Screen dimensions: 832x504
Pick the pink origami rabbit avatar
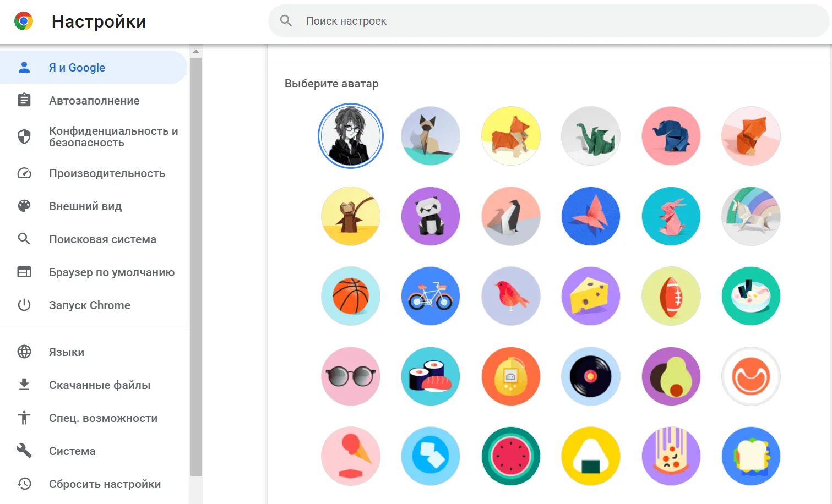[x=671, y=216]
